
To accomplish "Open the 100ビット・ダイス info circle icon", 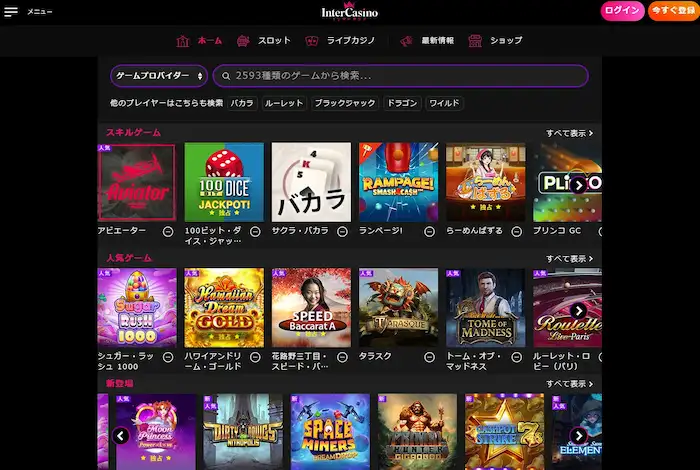I will click(255, 231).
